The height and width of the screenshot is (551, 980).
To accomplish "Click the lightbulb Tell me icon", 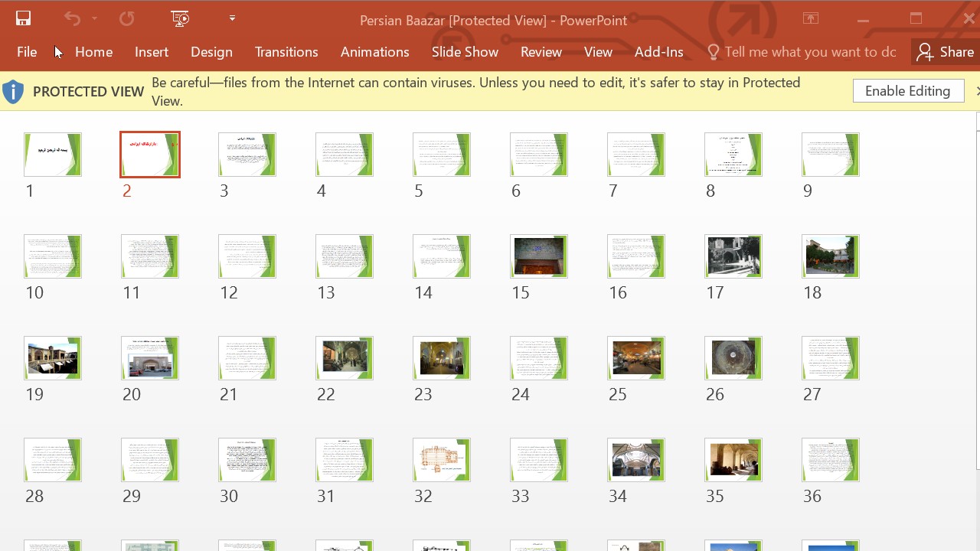I will tap(713, 52).
